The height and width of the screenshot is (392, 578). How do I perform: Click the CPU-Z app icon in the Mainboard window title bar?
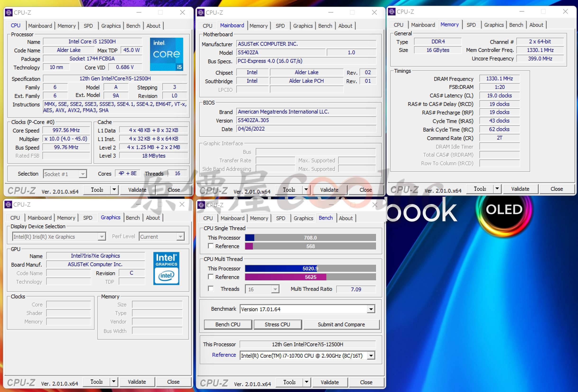(x=201, y=12)
